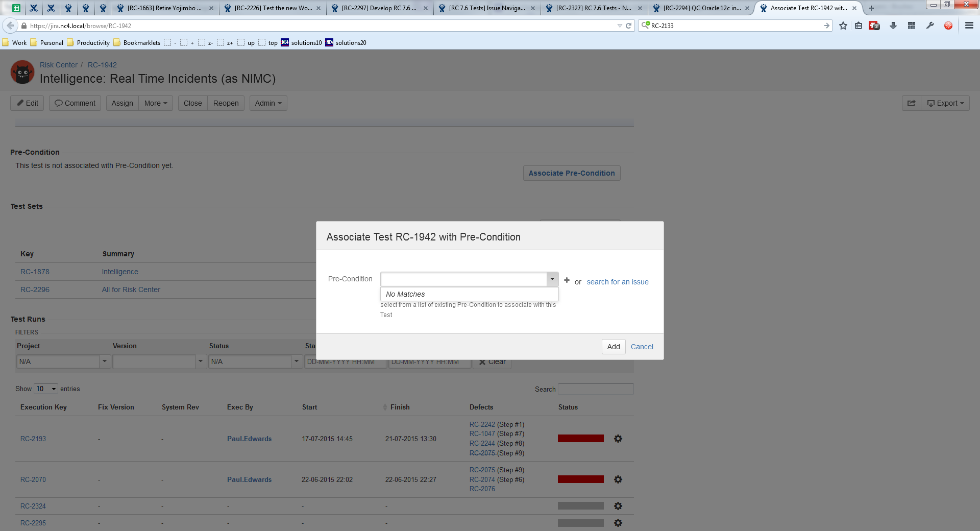Open the Pre-Condition selection dropdown
Viewport: 980px width, 531px height.
tap(552, 279)
